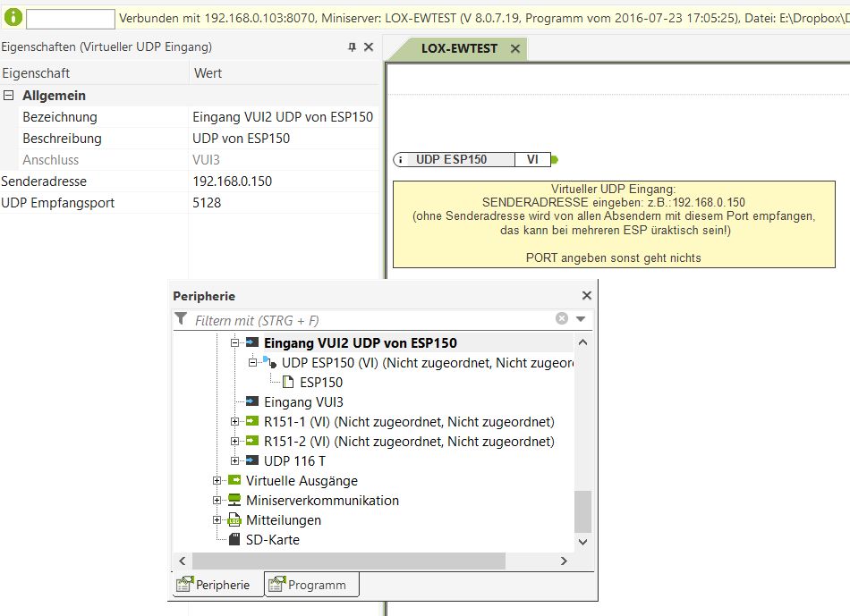Click the tree scroll up arrow

582,342
